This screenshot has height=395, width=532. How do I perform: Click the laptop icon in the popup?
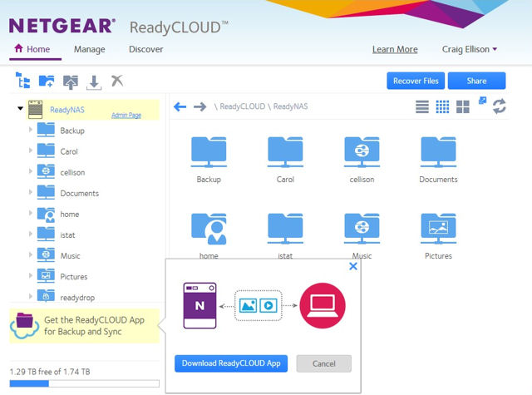(323, 305)
